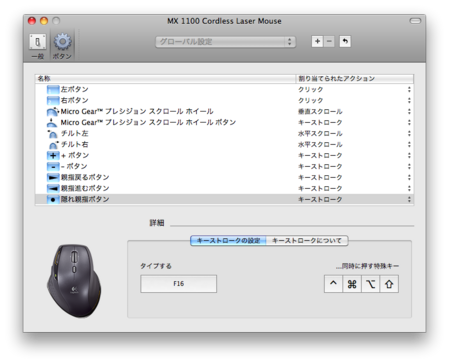Select 左ボタン row name text
This screenshot has height=364, width=449.
point(75,89)
